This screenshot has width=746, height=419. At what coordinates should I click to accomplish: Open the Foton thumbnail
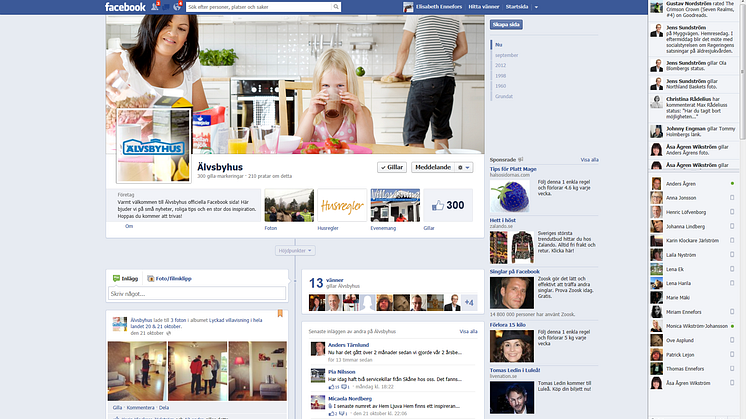[289, 205]
